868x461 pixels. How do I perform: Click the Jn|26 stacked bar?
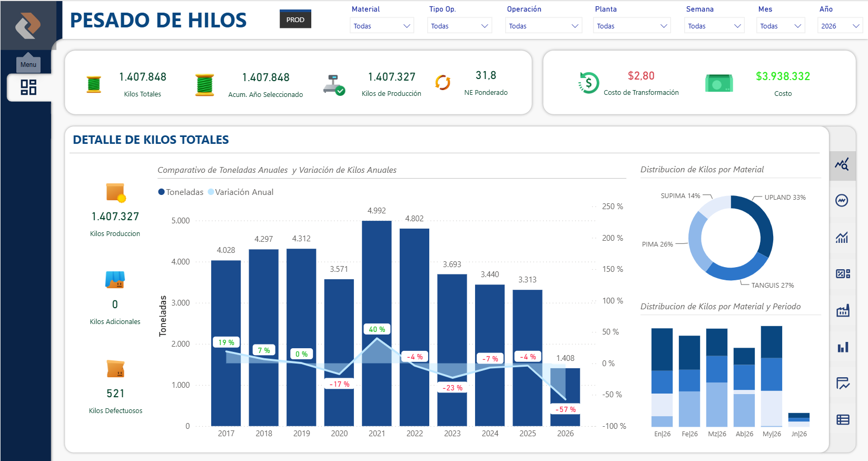[x=799, y=420]
